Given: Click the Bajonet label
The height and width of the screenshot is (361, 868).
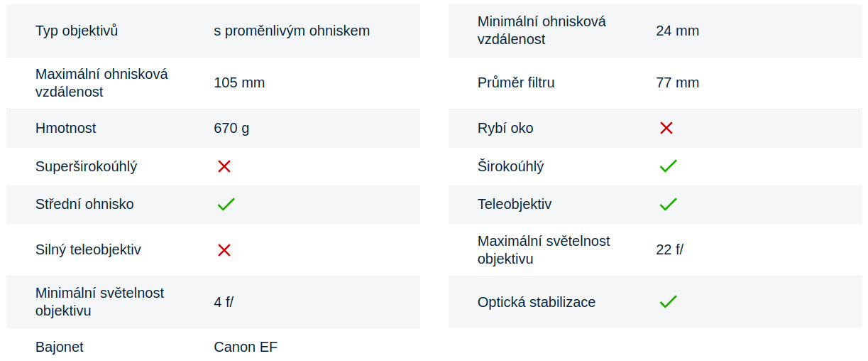Looking at the screenshot, I should (60, 347).
